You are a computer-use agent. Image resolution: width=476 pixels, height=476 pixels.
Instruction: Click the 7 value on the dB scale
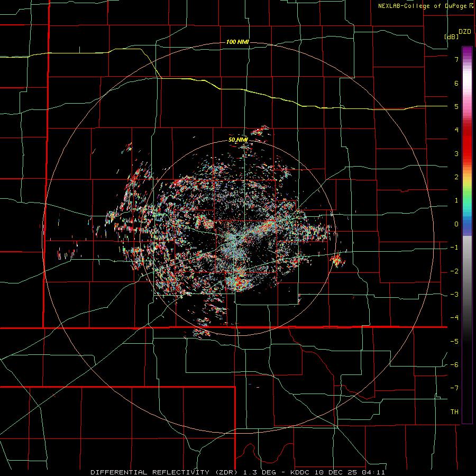click(x=456, y=59)
